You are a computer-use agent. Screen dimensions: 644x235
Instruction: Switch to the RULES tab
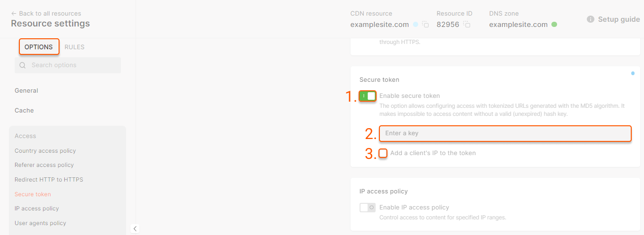point(74,47)
